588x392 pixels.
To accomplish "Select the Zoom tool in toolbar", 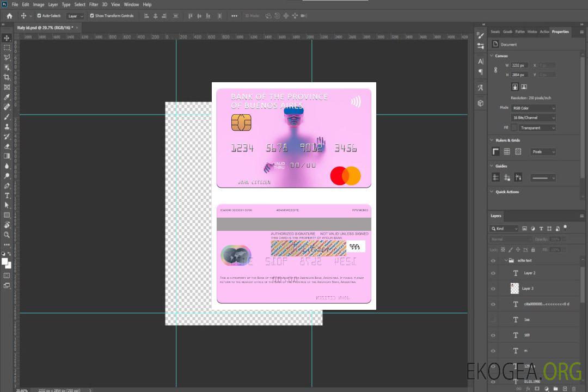I will coord(7,235).
